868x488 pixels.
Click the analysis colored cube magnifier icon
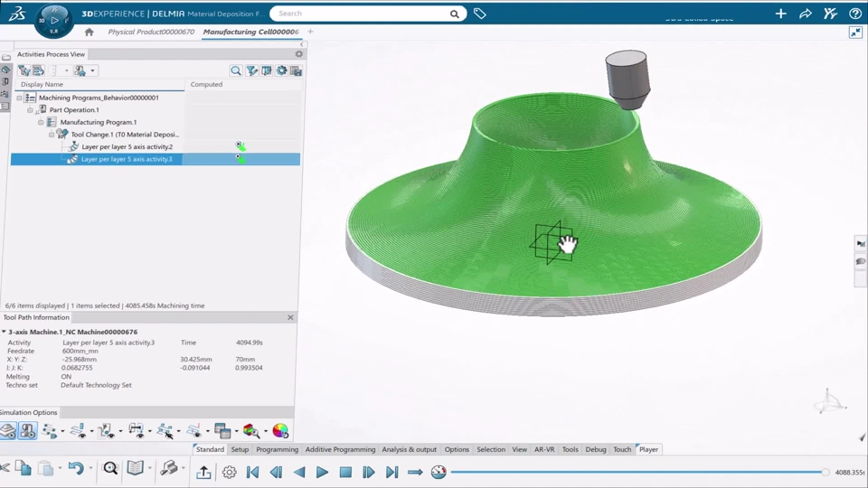coord(250,430)
